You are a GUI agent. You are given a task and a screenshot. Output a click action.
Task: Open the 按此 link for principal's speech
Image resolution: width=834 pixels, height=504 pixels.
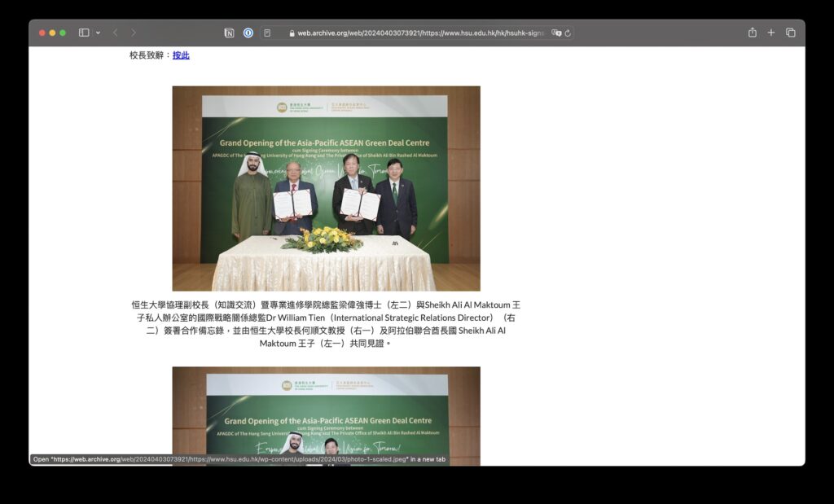pyautogui.click(x=181, y=55)
